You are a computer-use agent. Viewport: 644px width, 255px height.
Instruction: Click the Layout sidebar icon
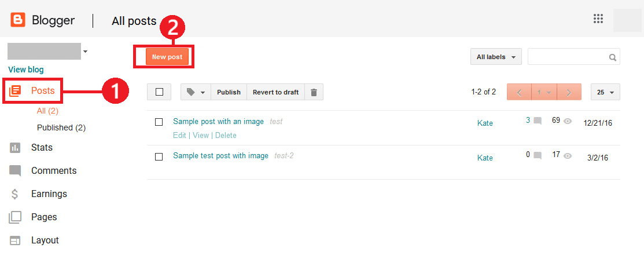15,240
